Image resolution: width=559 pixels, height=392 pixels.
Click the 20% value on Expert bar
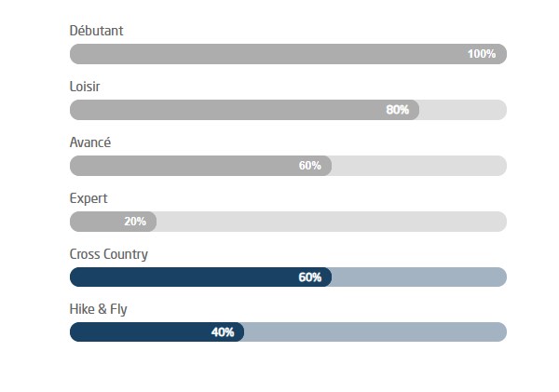tap(135, 222)
